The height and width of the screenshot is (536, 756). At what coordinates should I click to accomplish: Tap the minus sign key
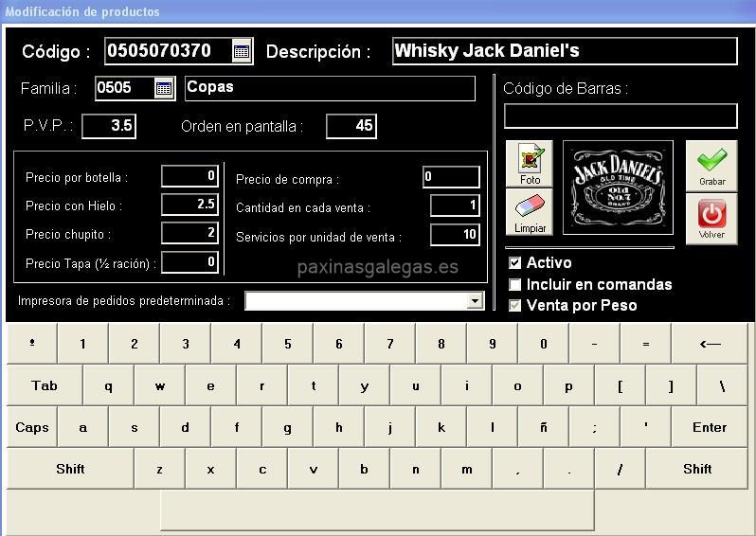point(595,343)
